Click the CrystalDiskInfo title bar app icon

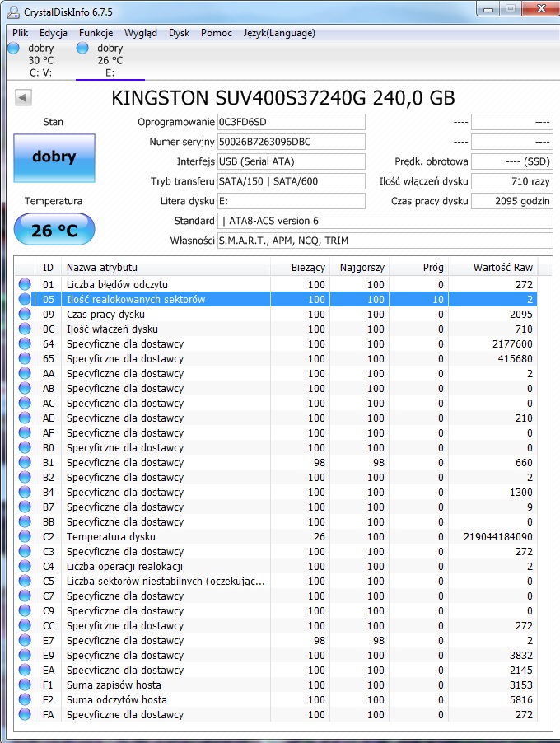(14, 12)
